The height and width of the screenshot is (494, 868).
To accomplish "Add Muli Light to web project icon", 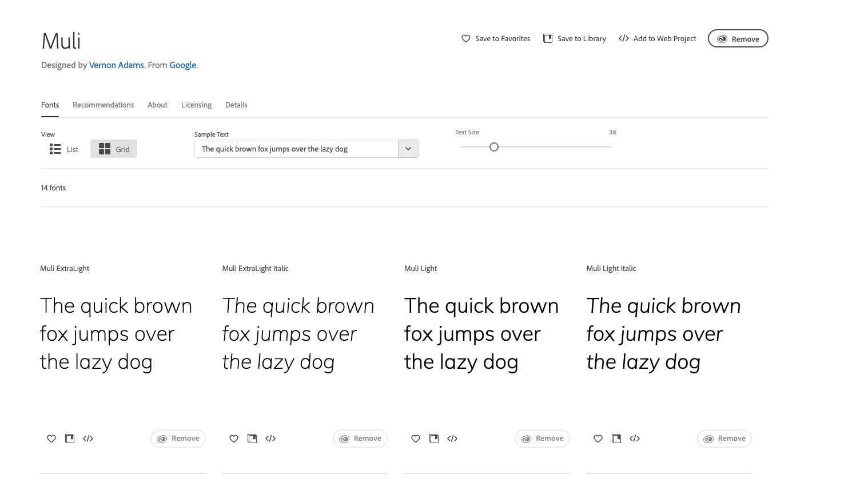I will click(x=452, y=439).
